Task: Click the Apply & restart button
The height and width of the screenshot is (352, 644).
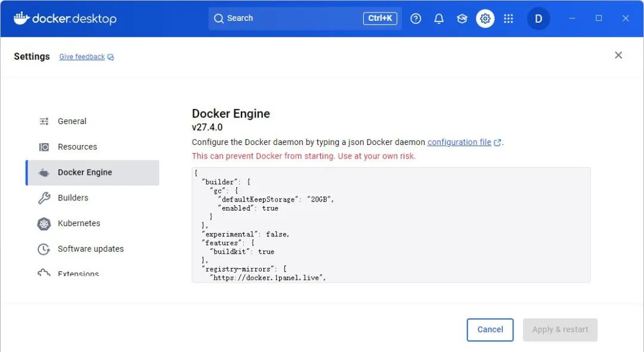Action: point(560,329)
